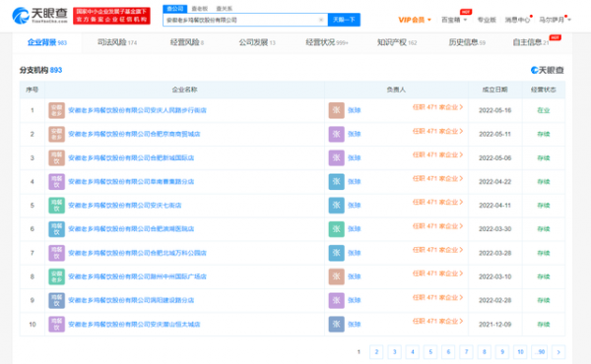Clear the search box with the x icon
The image size is (591, 364).
321,20
